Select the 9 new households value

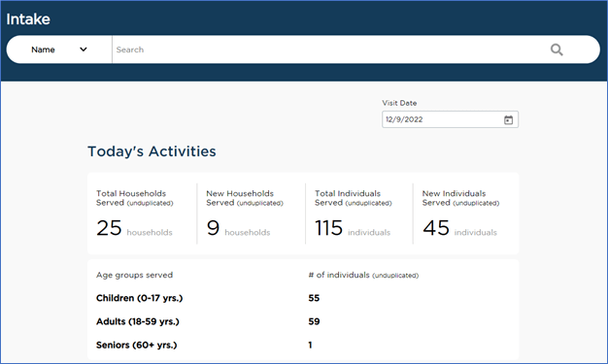213,228
